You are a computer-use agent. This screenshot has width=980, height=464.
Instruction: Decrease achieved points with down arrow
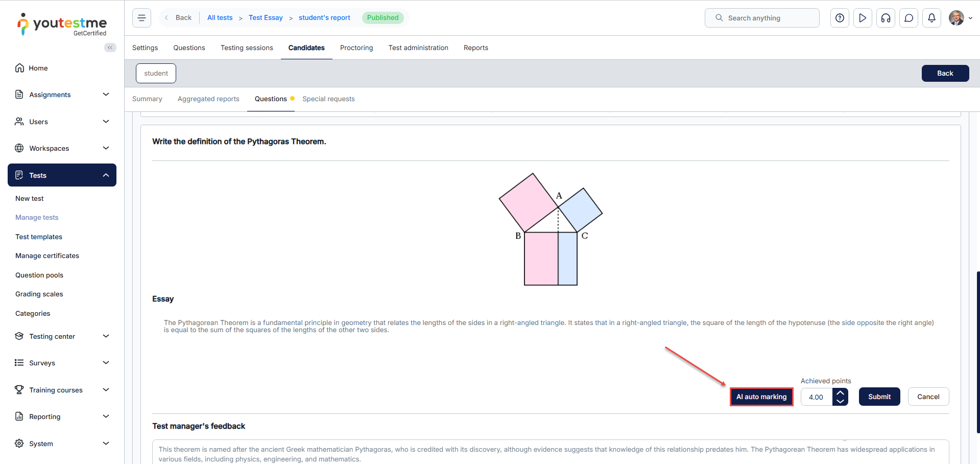click(840, 401)
